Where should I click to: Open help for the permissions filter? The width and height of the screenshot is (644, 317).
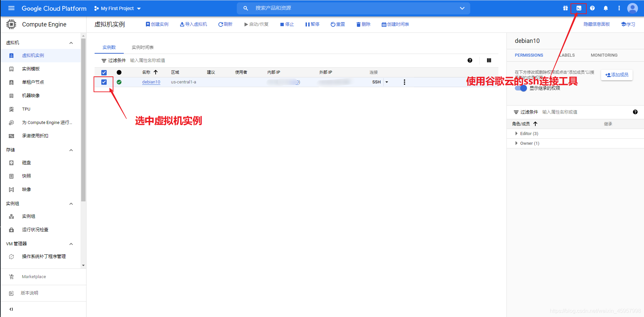coord(635,112)
